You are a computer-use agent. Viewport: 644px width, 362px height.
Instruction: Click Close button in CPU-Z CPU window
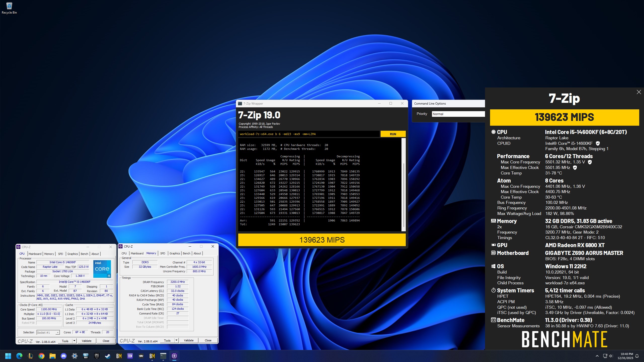[x=106, y=341]
